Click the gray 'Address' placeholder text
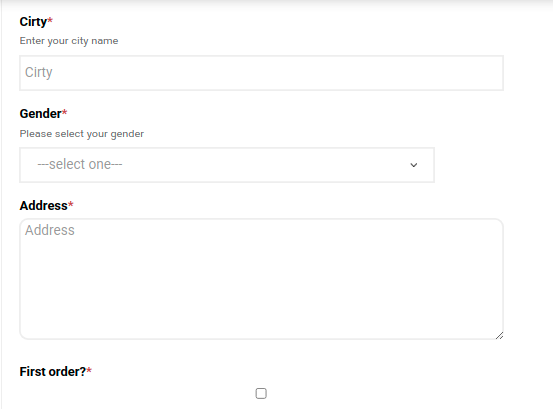This screenshot has width=553, height=409. (50, 230)
